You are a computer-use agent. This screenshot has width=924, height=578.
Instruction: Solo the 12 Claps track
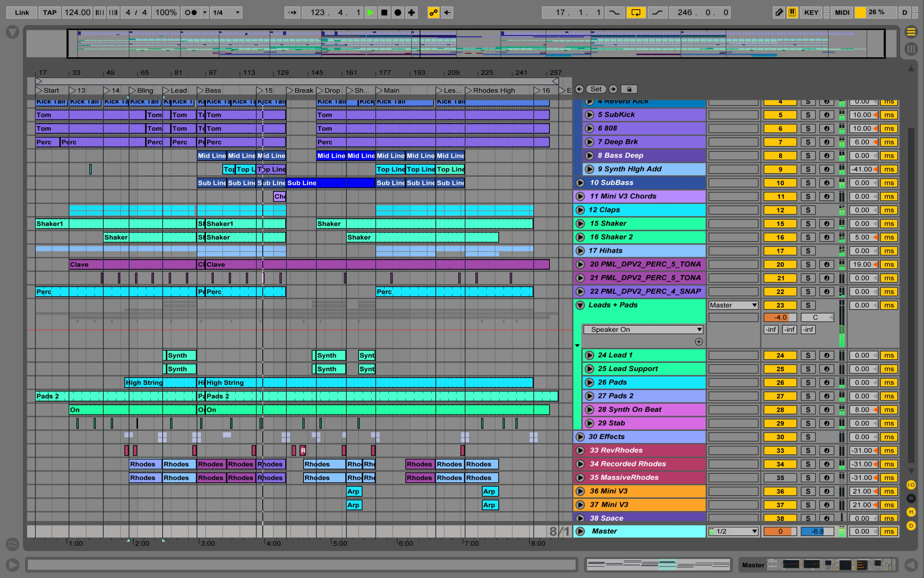click(x=808, y=210)
